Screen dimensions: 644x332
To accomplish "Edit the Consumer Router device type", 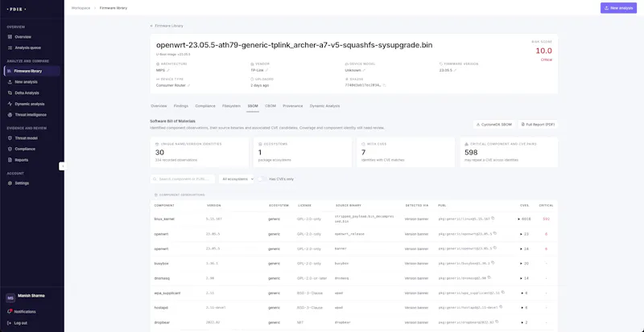I will [x=189, y=85].
